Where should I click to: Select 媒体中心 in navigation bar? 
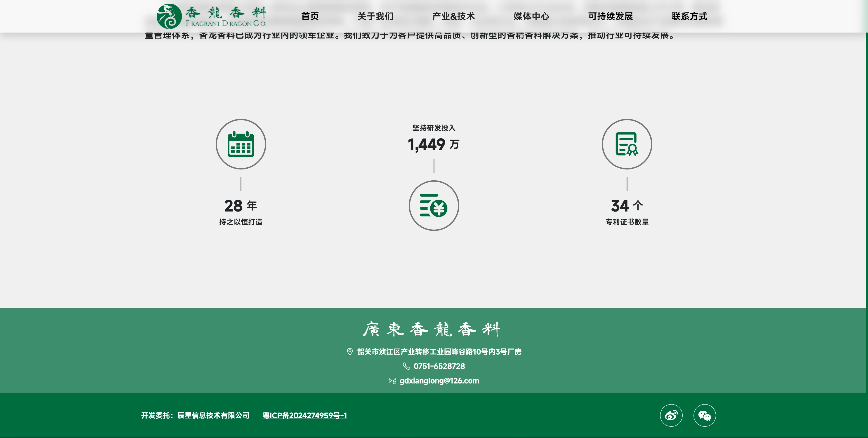tap(531, 16)
